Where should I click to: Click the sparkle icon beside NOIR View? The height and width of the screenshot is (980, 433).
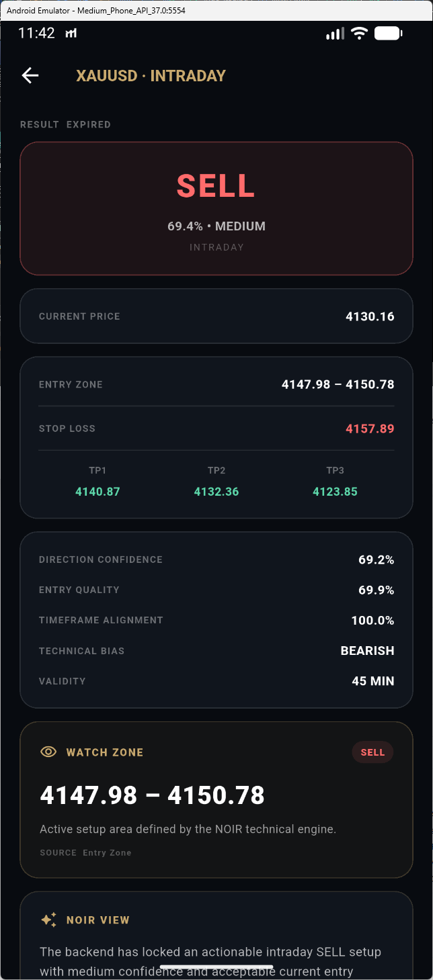point(48,920)
